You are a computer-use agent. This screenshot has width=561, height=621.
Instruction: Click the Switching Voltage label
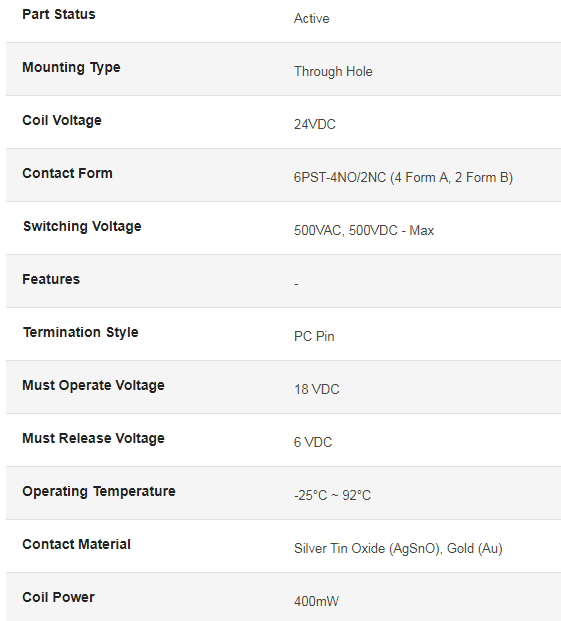click(x=82, y=226)
